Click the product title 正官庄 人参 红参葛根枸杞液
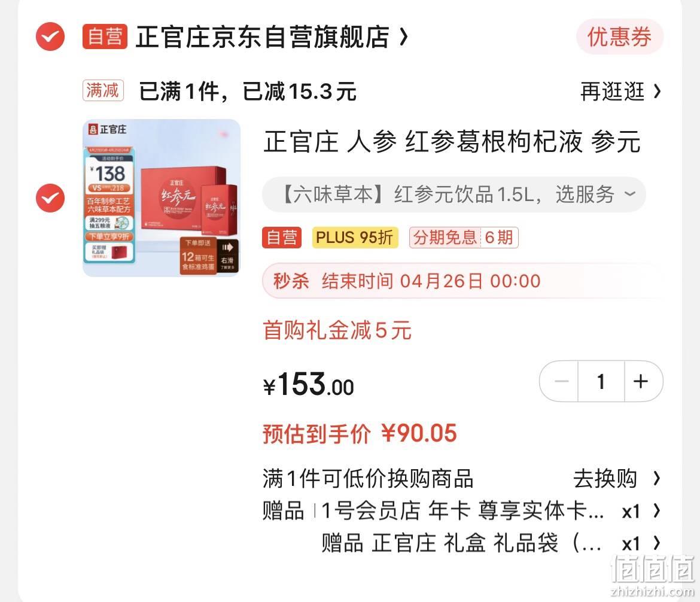 (x=452, y=142)
